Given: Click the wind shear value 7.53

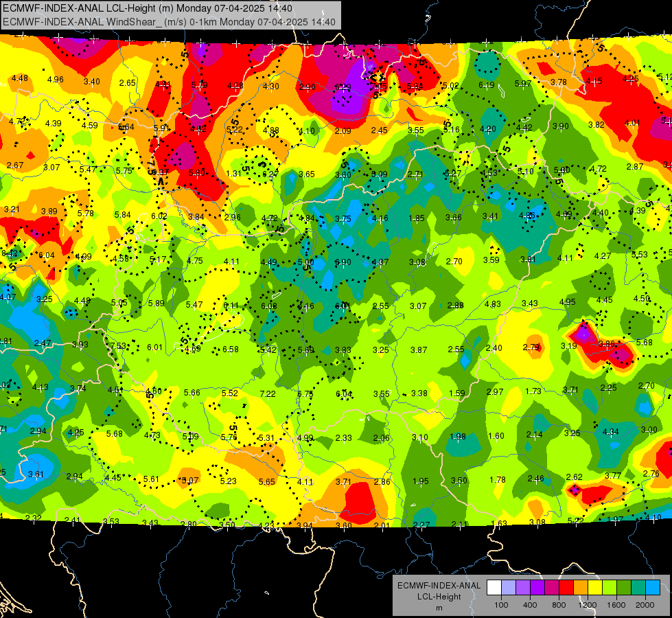Looking at the screenshot, I should (x=118, y=345).
